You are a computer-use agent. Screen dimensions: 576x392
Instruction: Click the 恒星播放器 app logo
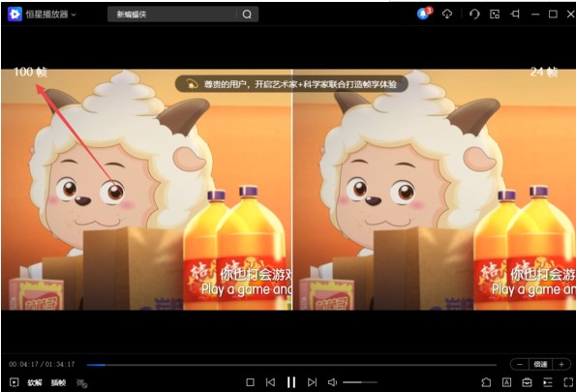(x=15, y=15)
